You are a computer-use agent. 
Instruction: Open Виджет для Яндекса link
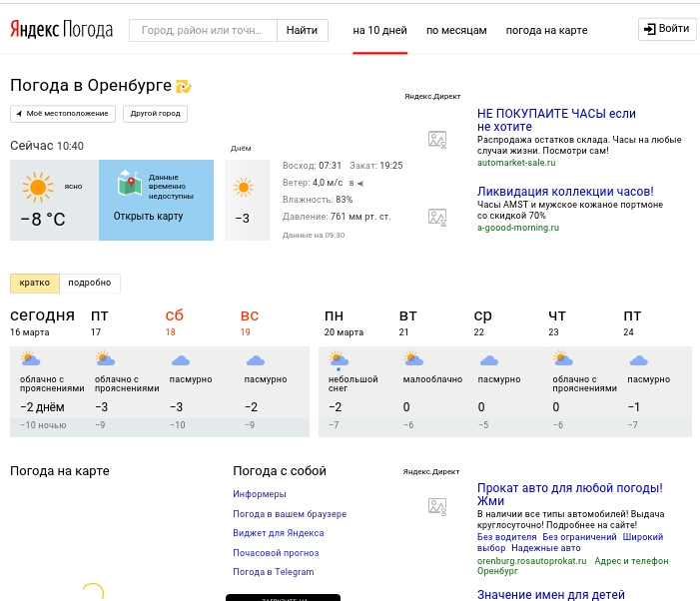(279, 533)
